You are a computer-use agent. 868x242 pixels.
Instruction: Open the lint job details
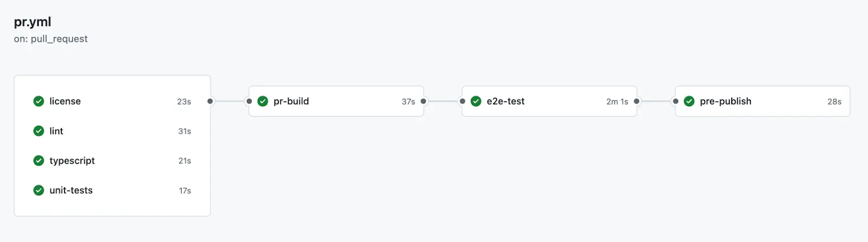pyautogui.click(x=112, y=131)
